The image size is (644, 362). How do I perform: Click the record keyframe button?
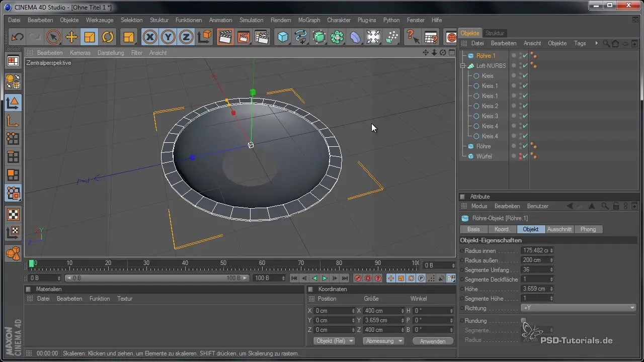click(358, 279)
